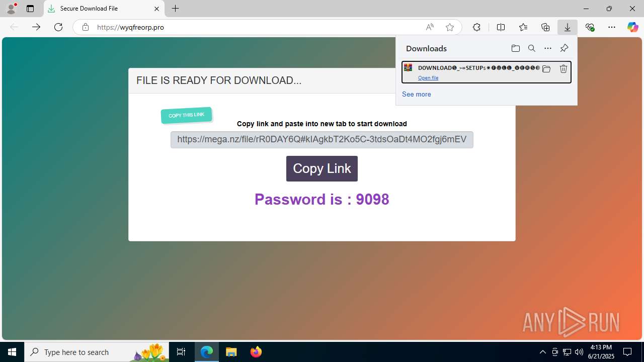Open the tab actions menu icon
This screenshot has height=362, width=644.
point(30,9)
